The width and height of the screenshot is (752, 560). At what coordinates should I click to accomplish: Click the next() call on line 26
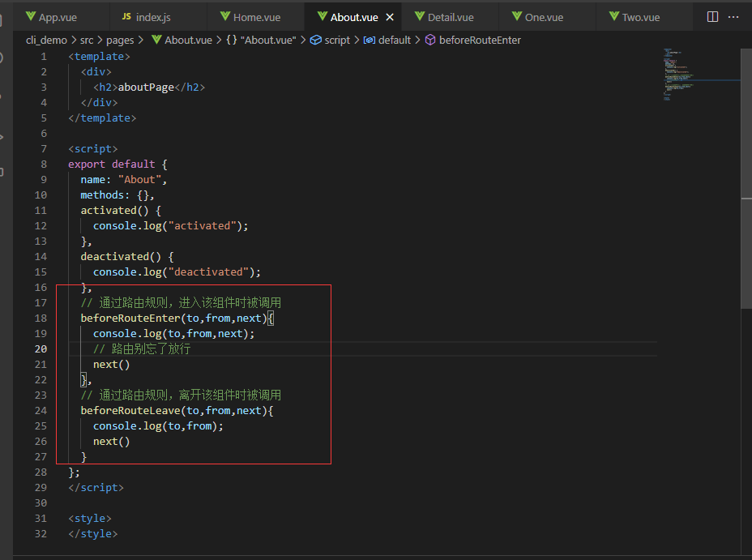111,442
